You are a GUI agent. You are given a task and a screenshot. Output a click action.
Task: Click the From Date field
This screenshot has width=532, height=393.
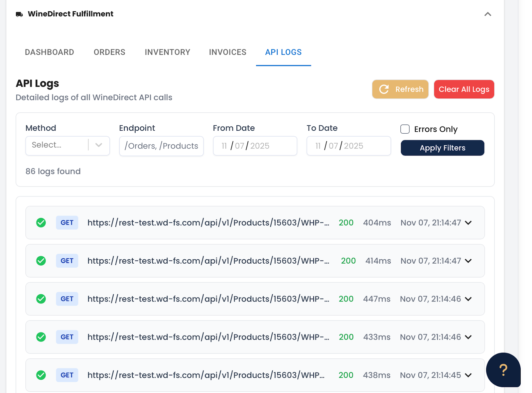pyautogui.click(x=255, y=146)
